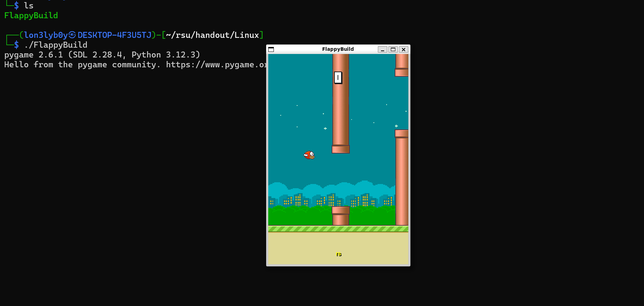The image size is (644, 306).
Task: Maximize the FlappyBuild game window
Action: coord(393,49)
